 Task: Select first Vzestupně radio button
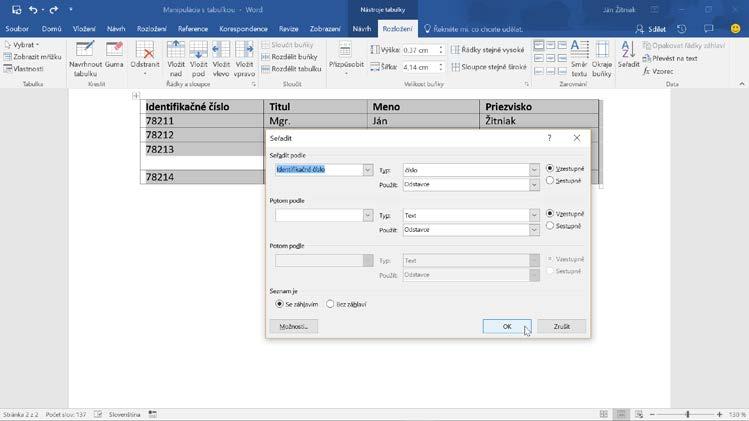pos(550,168)
